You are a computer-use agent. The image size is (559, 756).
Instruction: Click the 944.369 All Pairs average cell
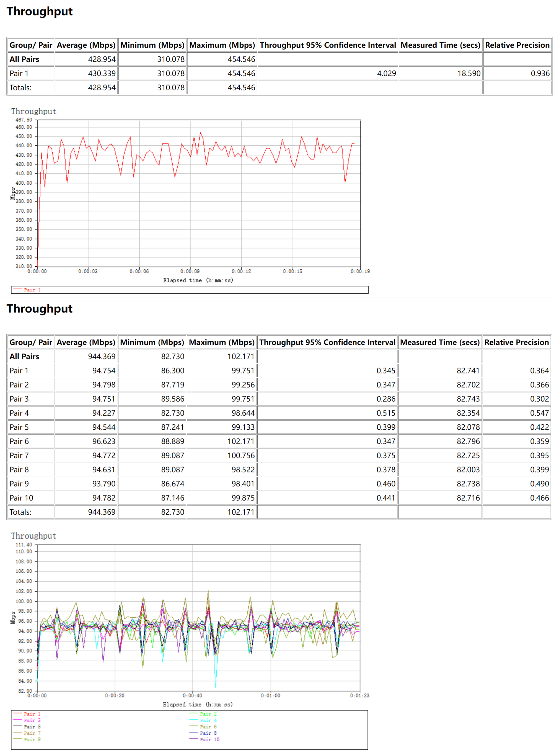coord(102,356)
